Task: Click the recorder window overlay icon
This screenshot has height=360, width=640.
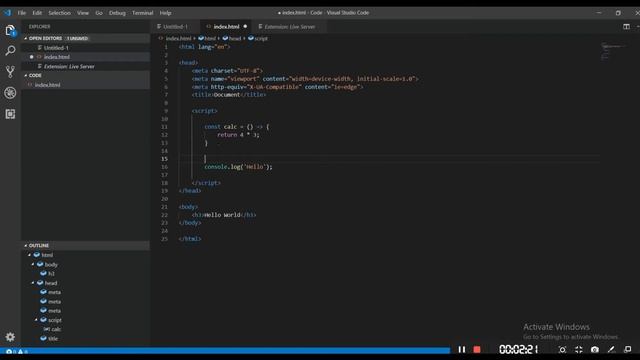Action: coord(628,349)
